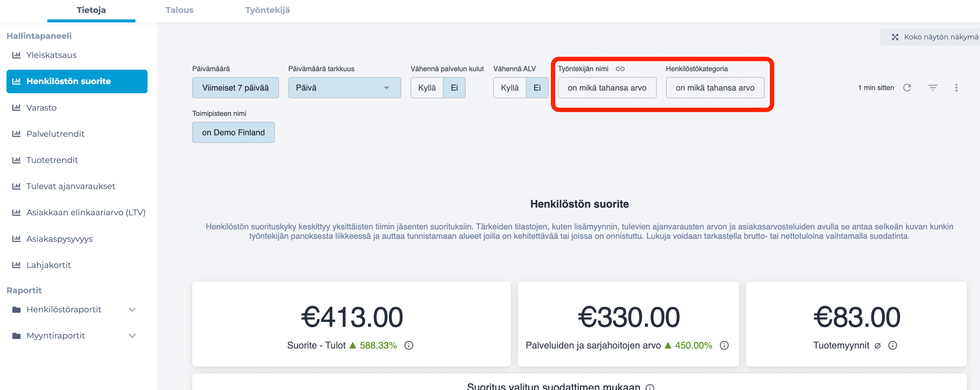The height and width of the screenshot is (390, 980).
Task: Click info icon next to Tuotemyynnit
Action: [x=892, y=346]
